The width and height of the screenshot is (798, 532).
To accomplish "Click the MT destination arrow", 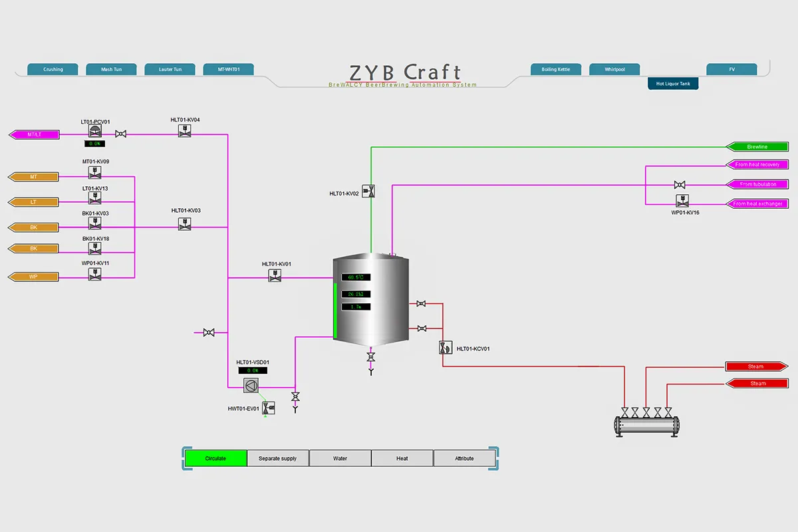I will pos(34,177).
